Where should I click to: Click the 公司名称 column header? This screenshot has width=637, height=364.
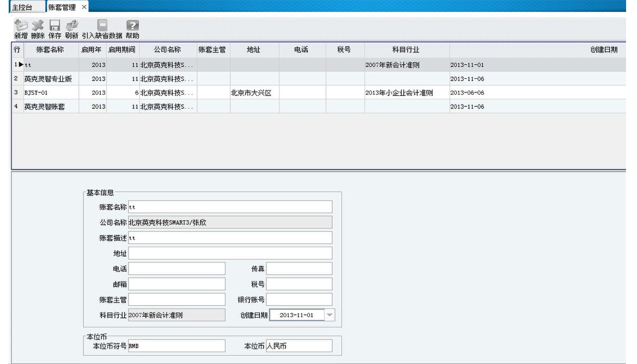[x=168, y=50]
